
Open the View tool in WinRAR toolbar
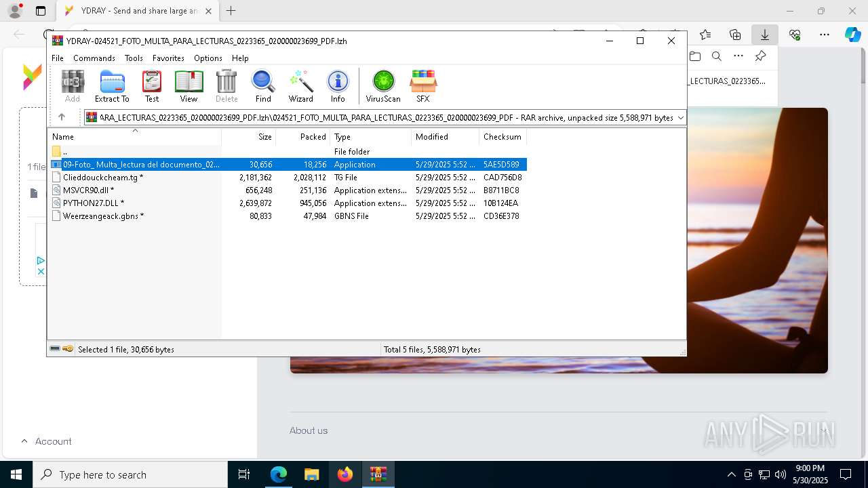189,86
